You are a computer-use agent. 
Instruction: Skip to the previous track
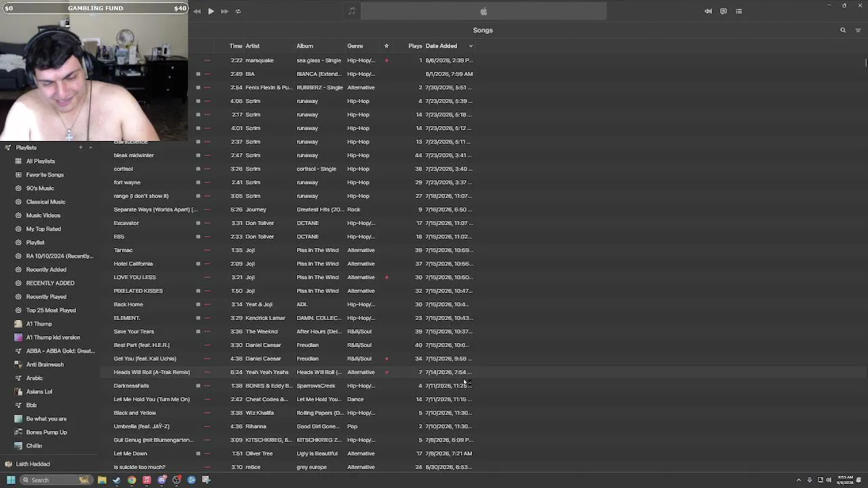pos(197,12)
